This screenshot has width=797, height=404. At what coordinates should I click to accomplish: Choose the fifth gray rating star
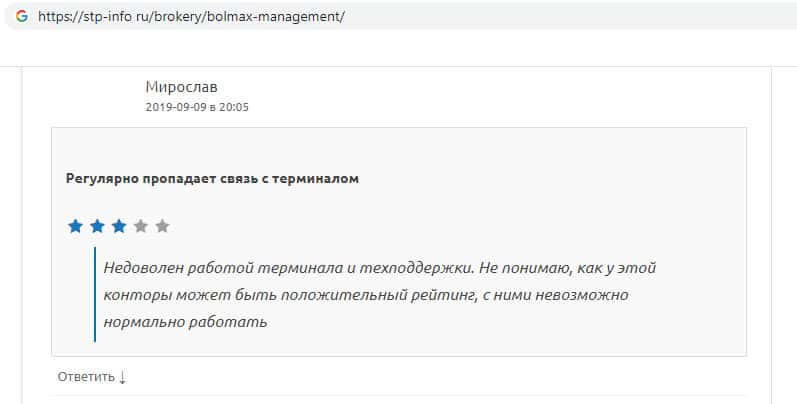[x=163, y=226]
